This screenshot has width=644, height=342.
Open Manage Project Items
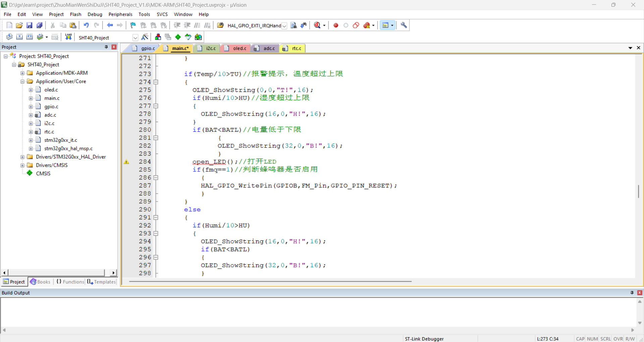[158, 37]
